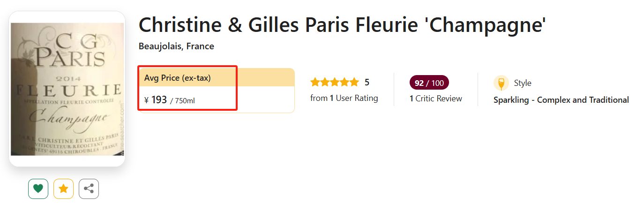Open the share icon
The image size is (644, 206).
pyautogui.click(x=89, y=189)
